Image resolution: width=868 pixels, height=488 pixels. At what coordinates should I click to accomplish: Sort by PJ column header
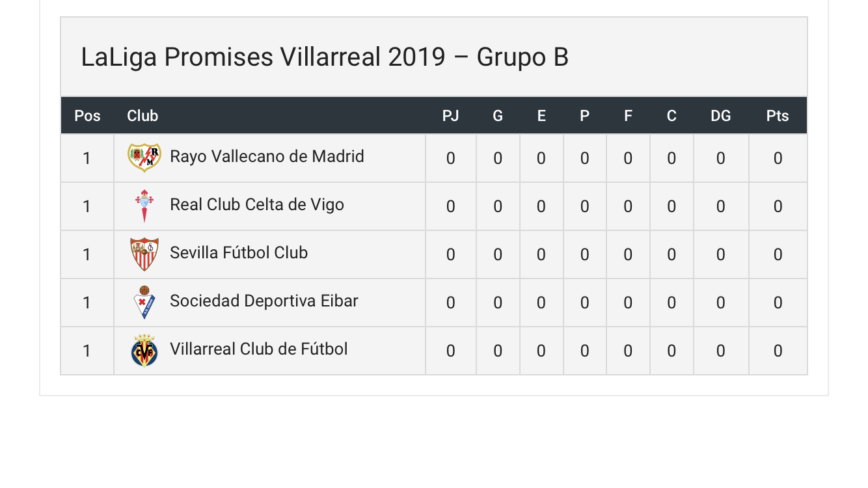(450, 116)
